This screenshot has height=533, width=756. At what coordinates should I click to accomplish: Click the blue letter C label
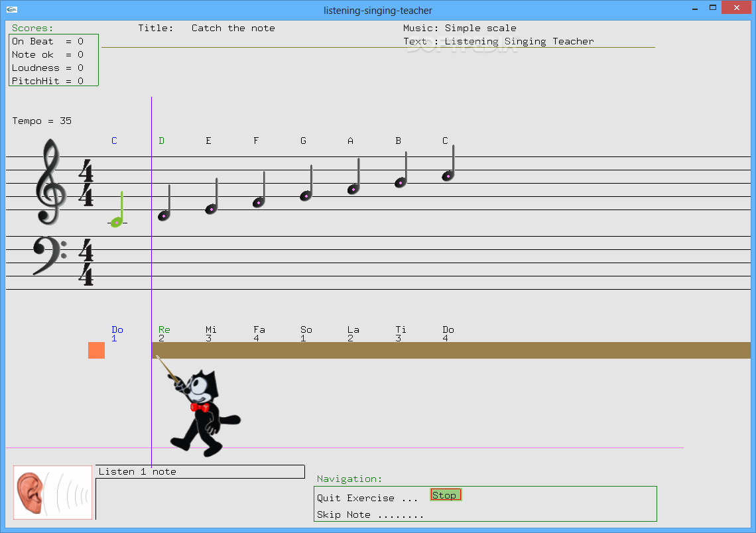pyautogui.click(x=114, y=141)
